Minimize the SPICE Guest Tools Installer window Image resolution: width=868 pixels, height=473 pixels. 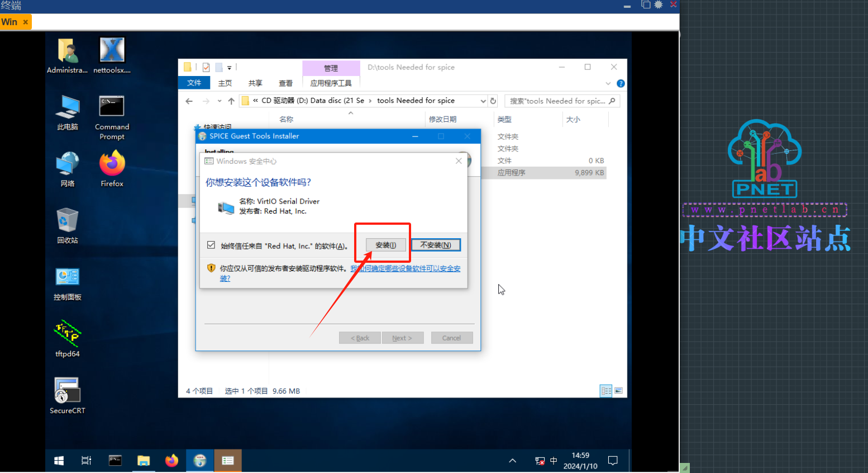(x=415, y=136)
